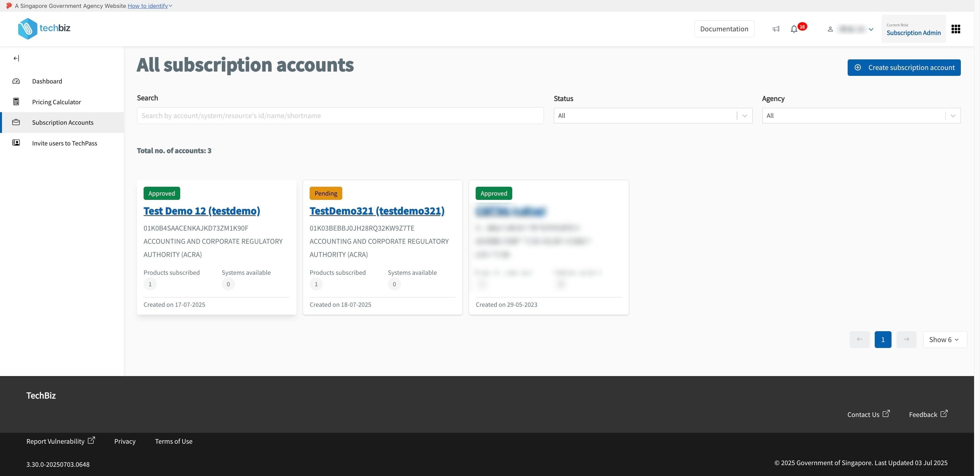Collapse the sidebar with arrow icon

pos(16,58)
